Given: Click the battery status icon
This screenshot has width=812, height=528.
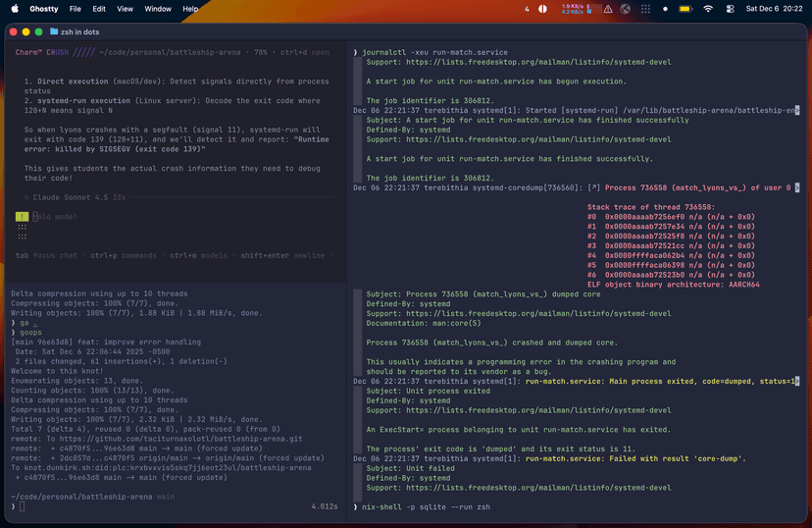Looking at the screenshot, I should pyautogui.click(x=686, y=9).
